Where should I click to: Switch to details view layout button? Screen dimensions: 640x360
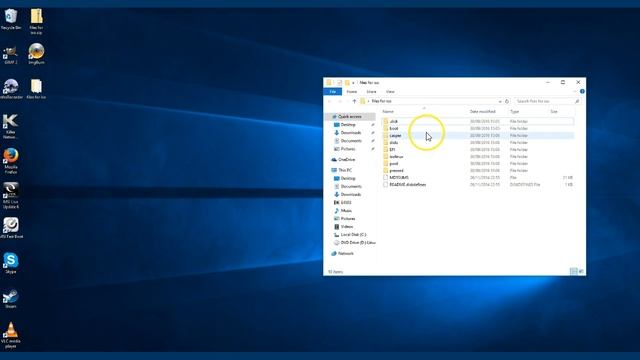573,271
